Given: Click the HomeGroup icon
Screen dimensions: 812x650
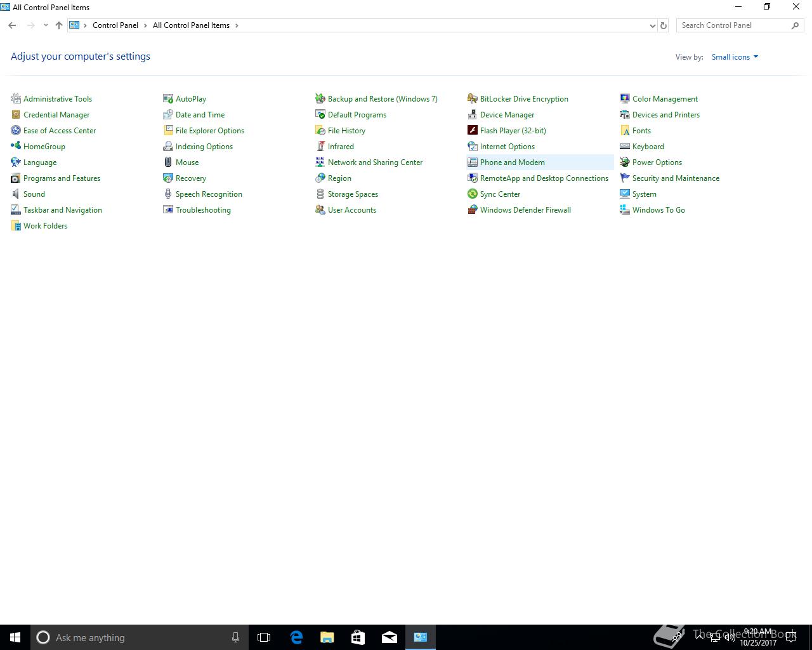Looking at the screenshot, I should pyautogui.click(x=16, y=146).
